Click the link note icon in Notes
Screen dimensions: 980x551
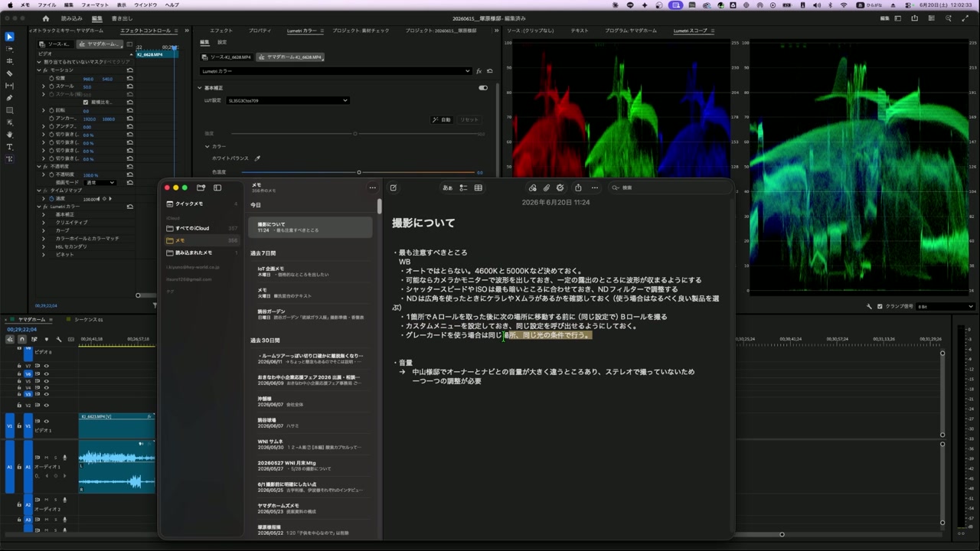click(x=533, y=187)
